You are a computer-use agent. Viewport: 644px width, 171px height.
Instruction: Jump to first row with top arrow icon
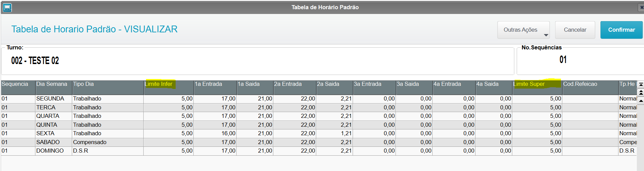[641, 84]
